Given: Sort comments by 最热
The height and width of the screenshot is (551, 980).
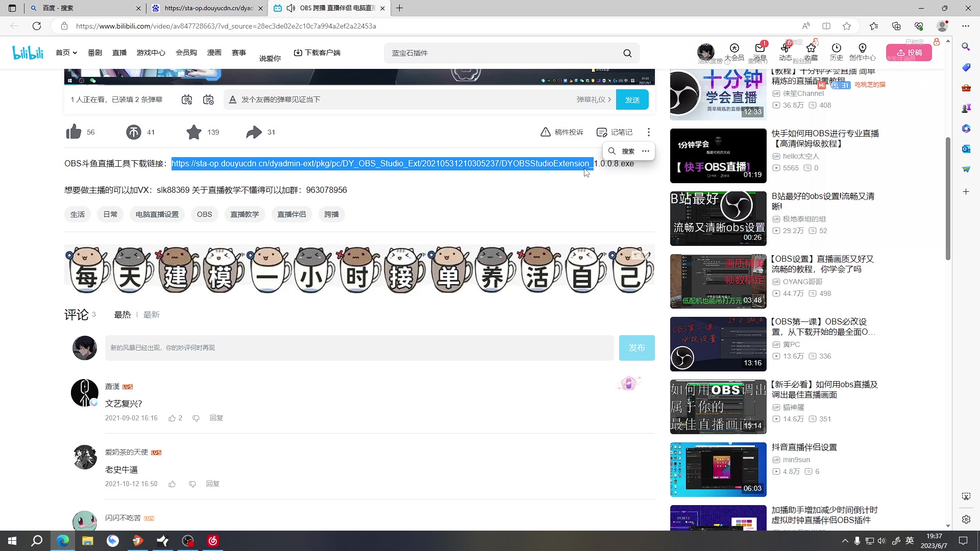Looking at the screenshot, I should [122, 315].
